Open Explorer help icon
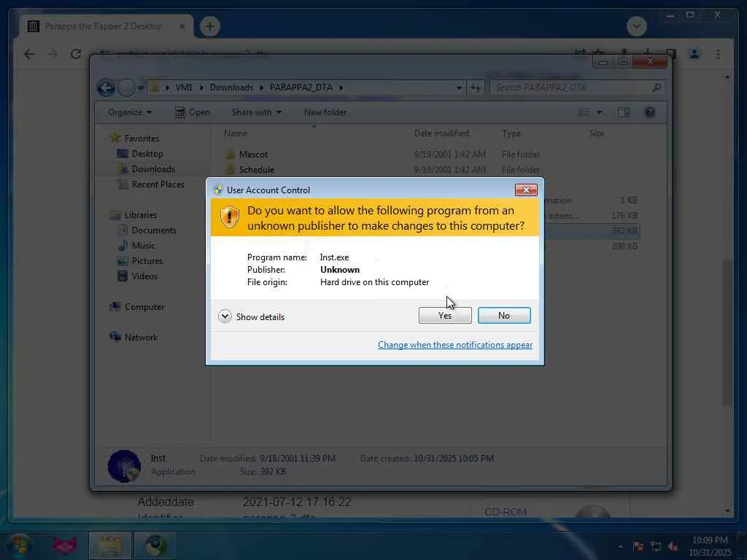The height and width of the screenshot is (560, 747). point(649,112)
